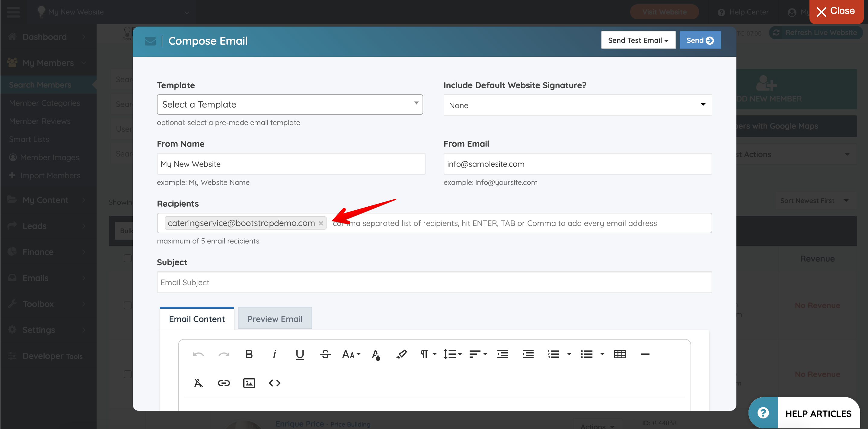
Task: Insert a table into the email
Action: [x=619, y=354]
